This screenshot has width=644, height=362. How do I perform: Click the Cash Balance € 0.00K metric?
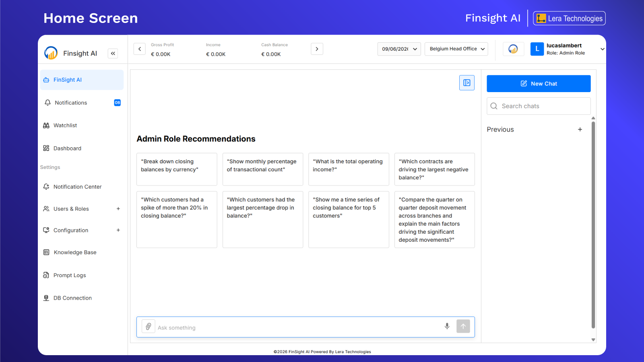tap(275, 49)
